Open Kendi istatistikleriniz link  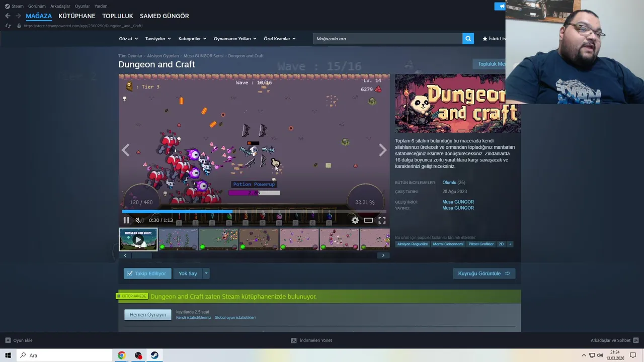point(194,318)
